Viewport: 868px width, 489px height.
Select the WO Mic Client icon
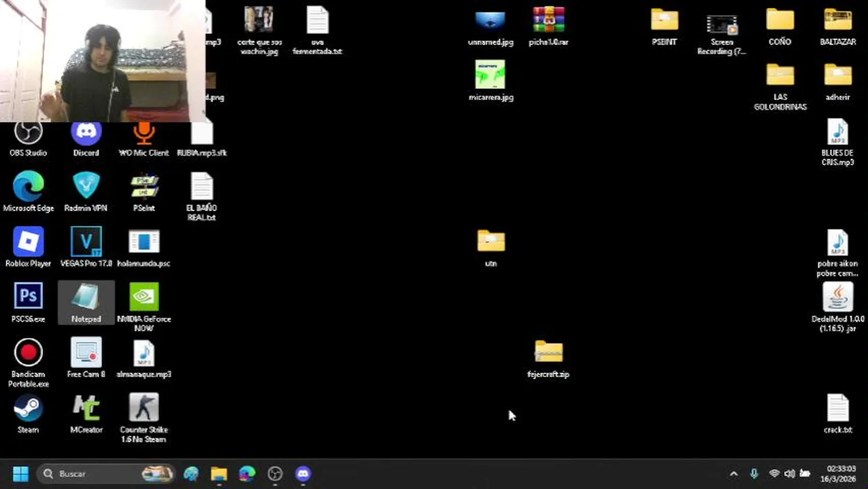click(143, 139)
